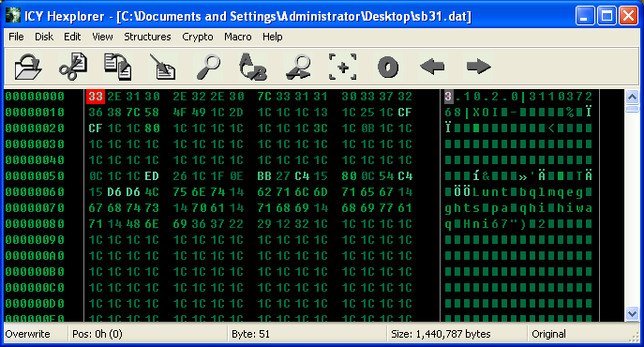Open the Macro menu

tap(238, 37)
